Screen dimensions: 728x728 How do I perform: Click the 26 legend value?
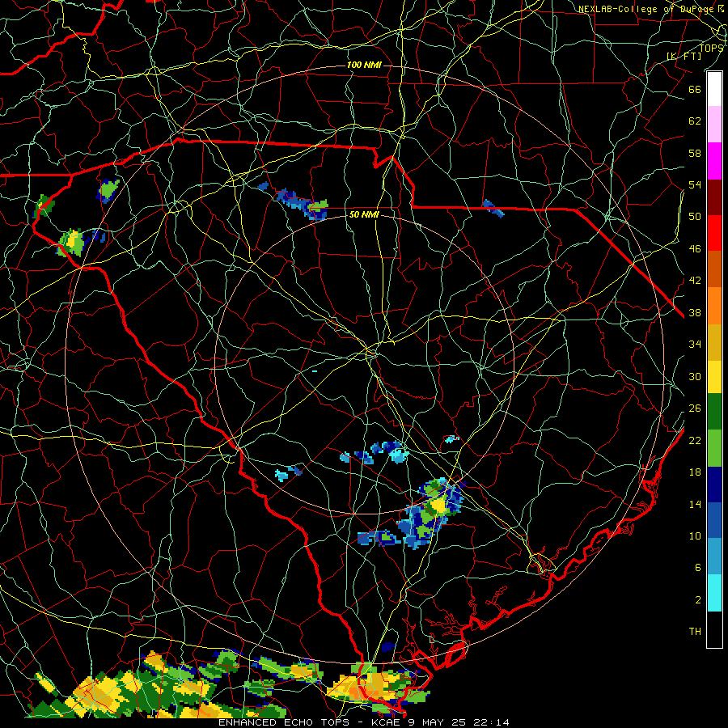pos(695,408)
